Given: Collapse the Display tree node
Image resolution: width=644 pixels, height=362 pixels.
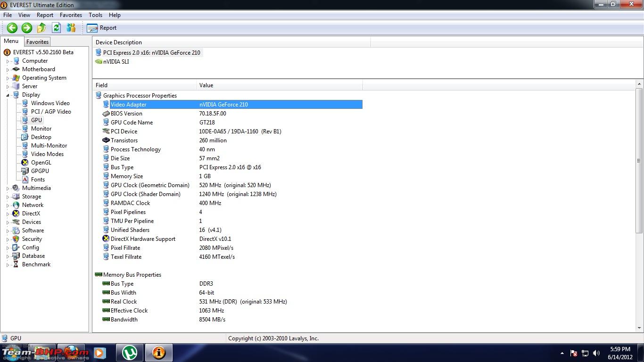Looking at the screenshot, I should [x=8, y=95].
